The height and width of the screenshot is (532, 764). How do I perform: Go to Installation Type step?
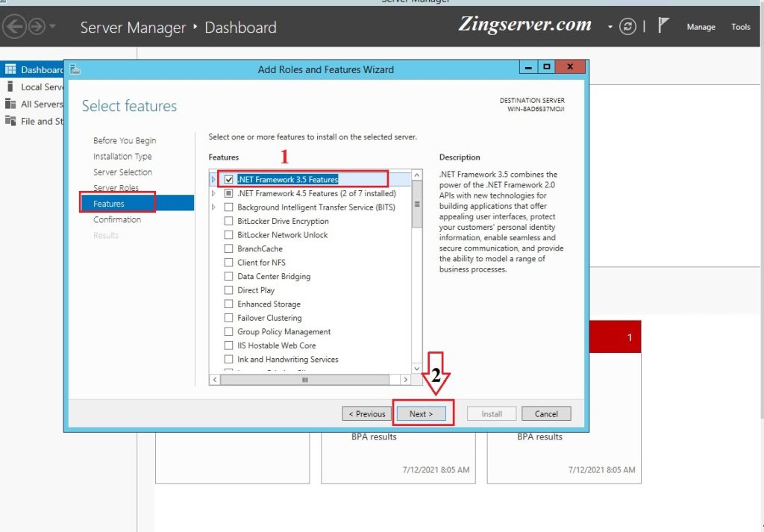122,157
